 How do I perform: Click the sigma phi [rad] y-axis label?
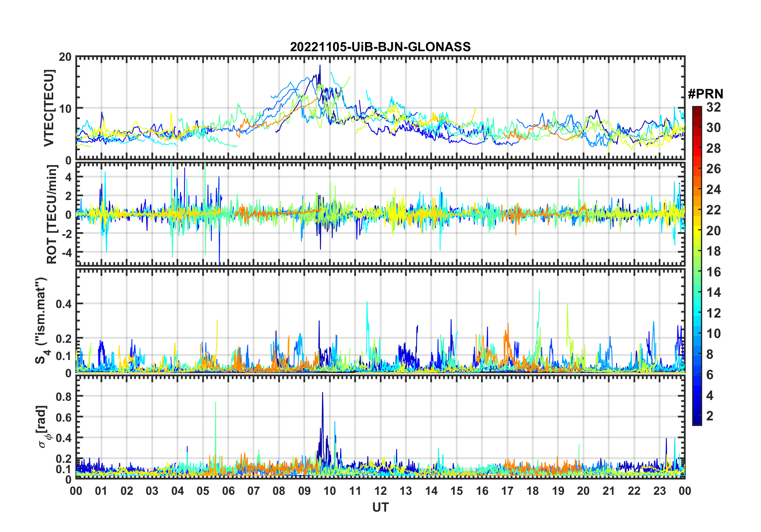point(43,427)
